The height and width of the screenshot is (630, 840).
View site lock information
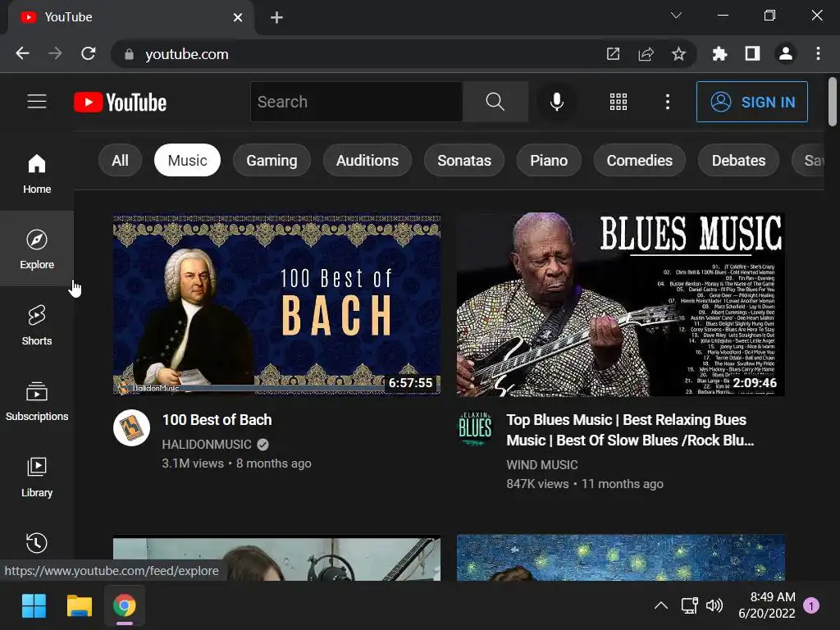click(x=129, y=54)
